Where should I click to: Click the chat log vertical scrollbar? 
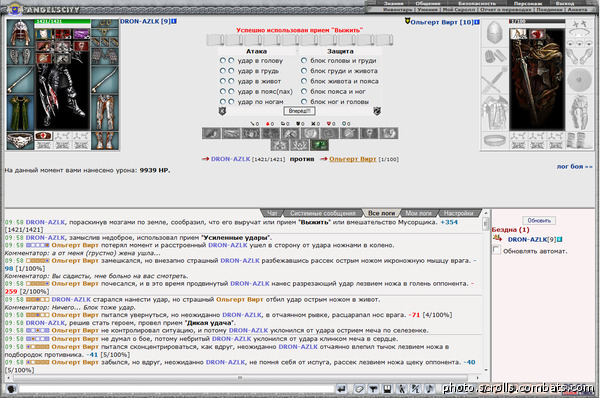[486, 291]
